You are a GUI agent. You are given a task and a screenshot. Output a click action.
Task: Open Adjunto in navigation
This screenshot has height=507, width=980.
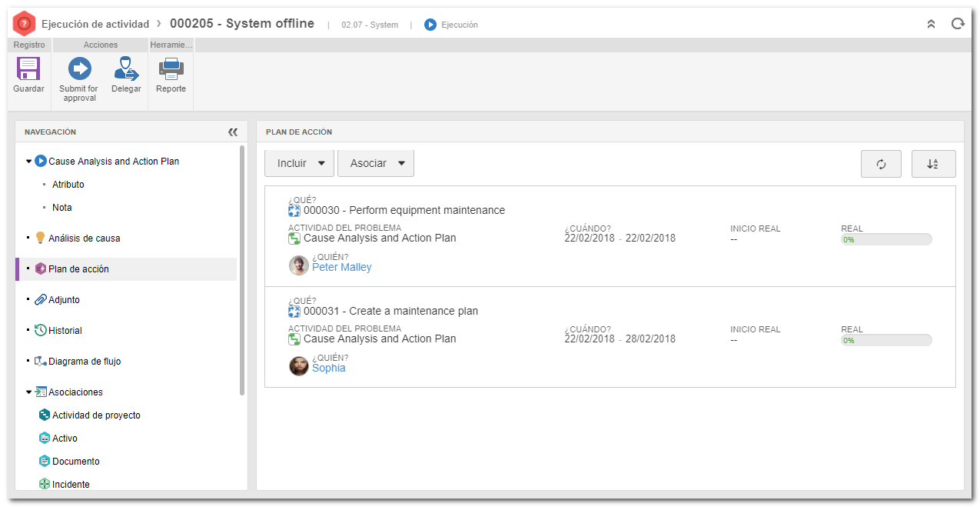pyautogui.click(x=64, y=300)
